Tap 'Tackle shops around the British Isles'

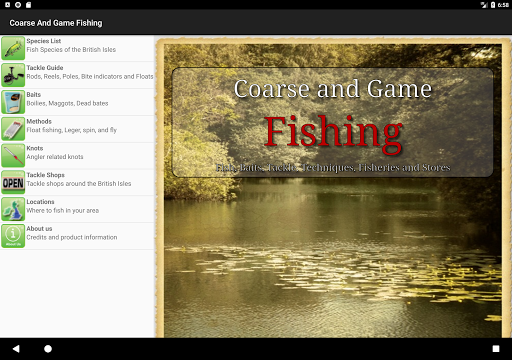(x=79, y=184)
